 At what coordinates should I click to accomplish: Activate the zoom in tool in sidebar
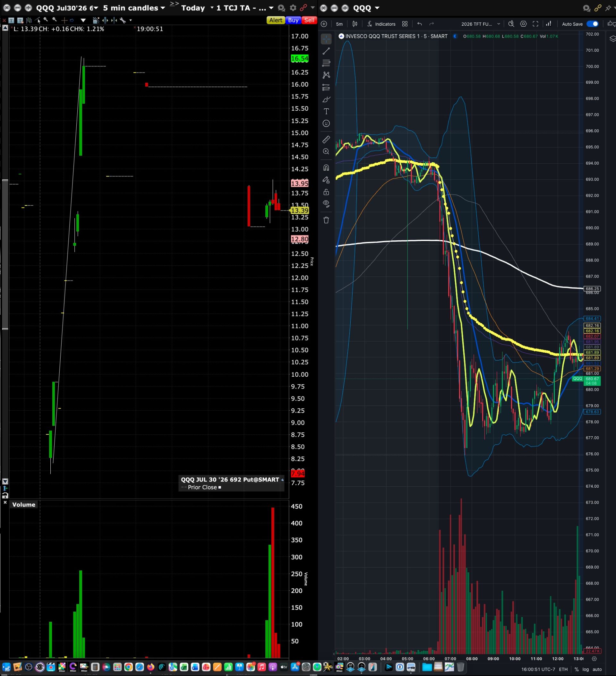[326, 151]
